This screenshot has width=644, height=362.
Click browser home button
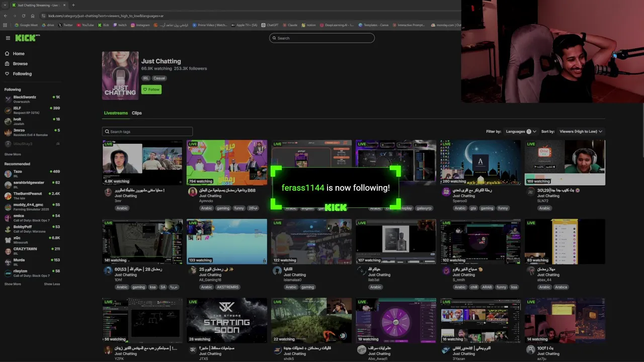[x=32, y=16]
